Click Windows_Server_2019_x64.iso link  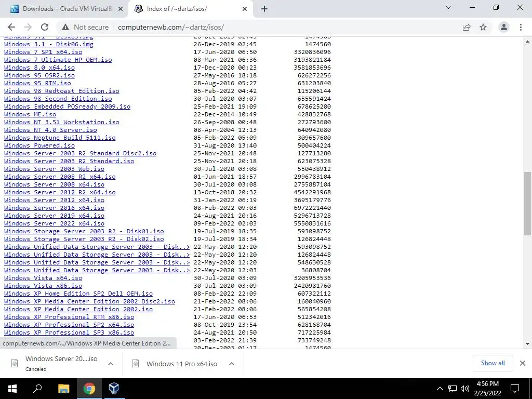[54, 216]
